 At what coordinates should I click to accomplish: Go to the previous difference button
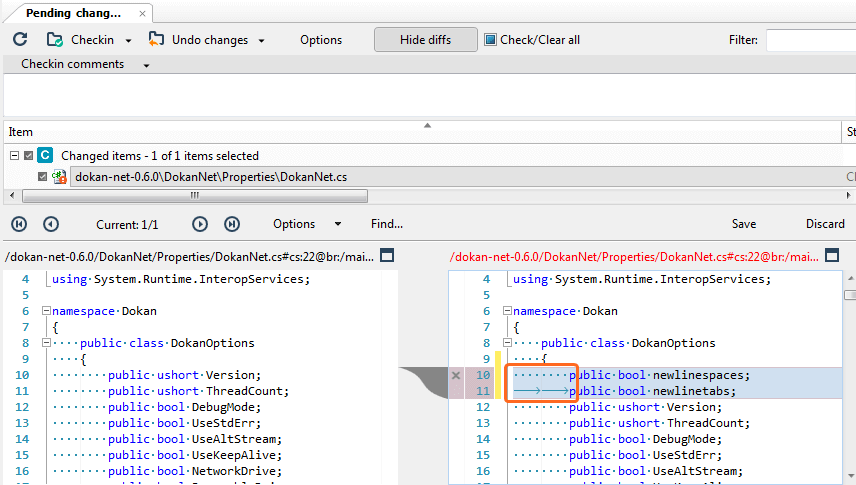click(51, 224)
